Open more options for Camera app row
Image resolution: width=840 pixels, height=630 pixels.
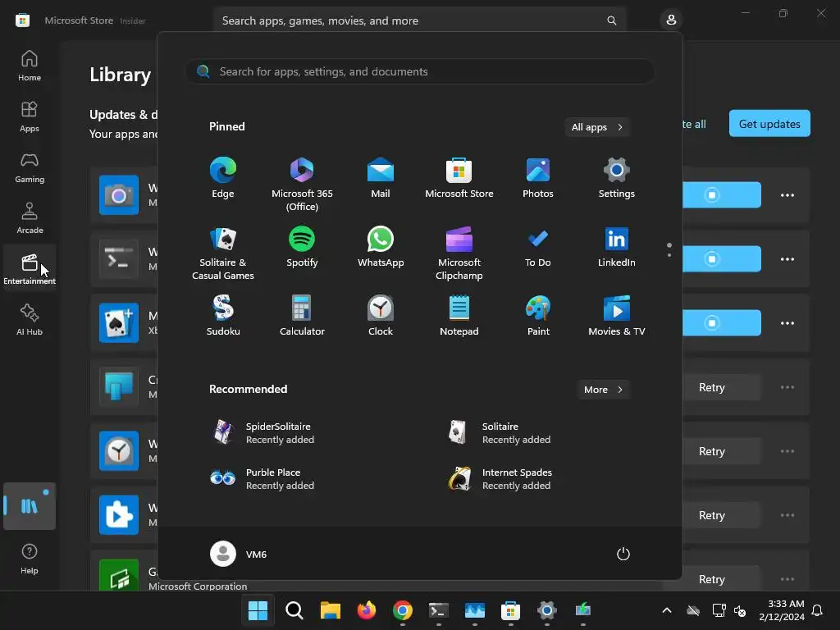pos(787,195)
